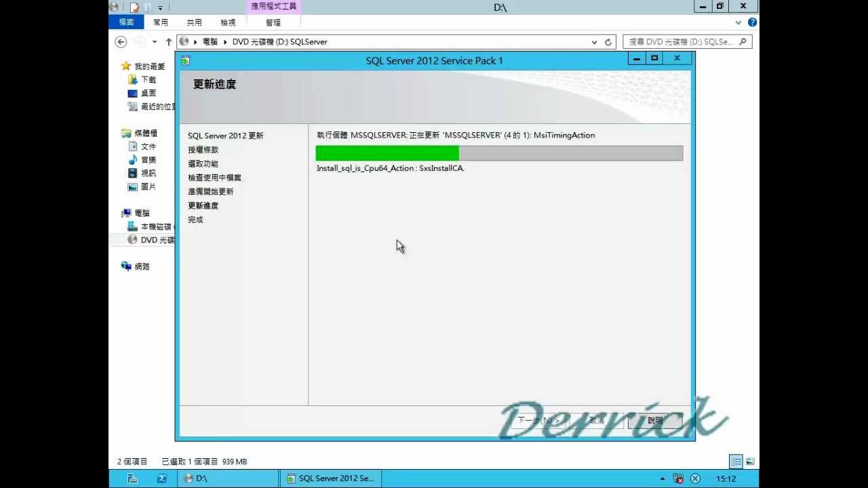
Task: Click the Explorer window disc icon in title bar
Action: 114,7
